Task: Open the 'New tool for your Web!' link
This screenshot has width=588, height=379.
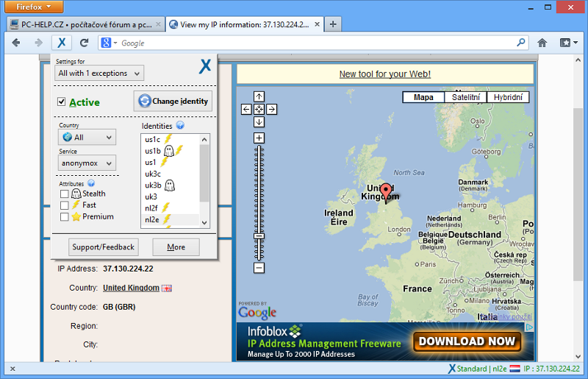Action: [384, 74]
